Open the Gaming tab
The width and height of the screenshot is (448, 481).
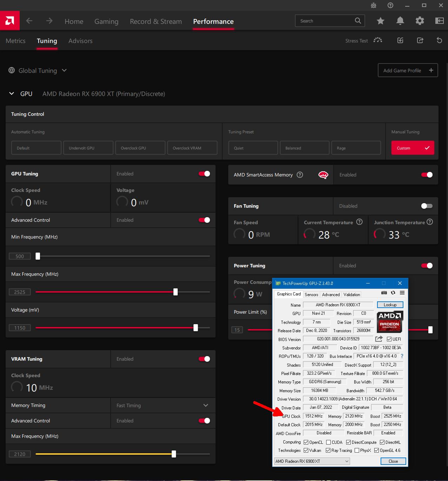click(106, 21)
